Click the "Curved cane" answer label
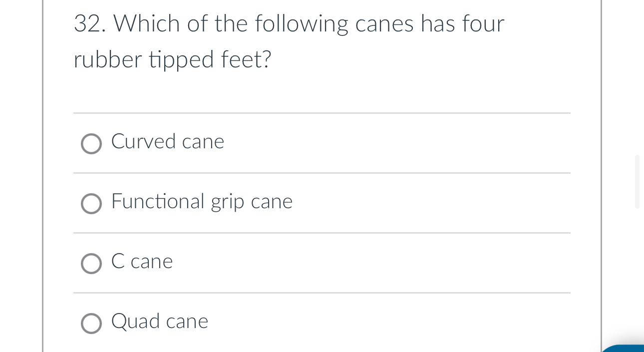Screen dimensions: 644x352 click(x=168, y=142)
